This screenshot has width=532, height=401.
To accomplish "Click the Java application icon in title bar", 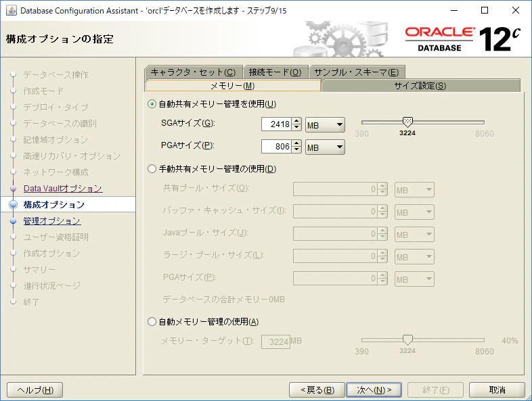I will (12, 11).
